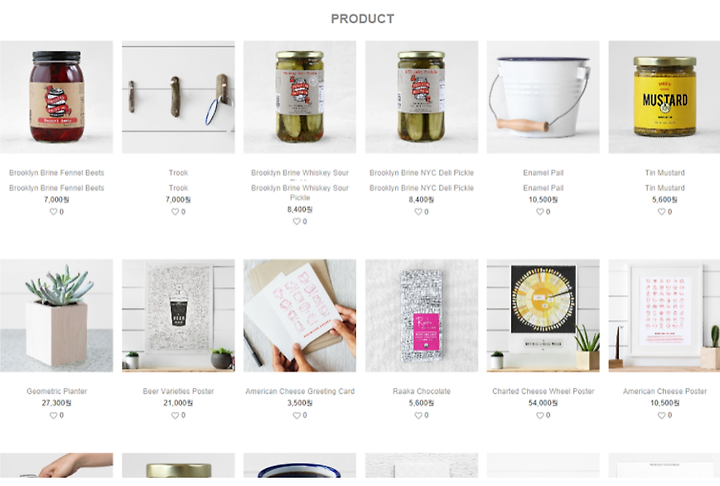This screenshot has height=486, width=720.
Task: View the yellow Mustard jar image
Action: coord(664,97)
